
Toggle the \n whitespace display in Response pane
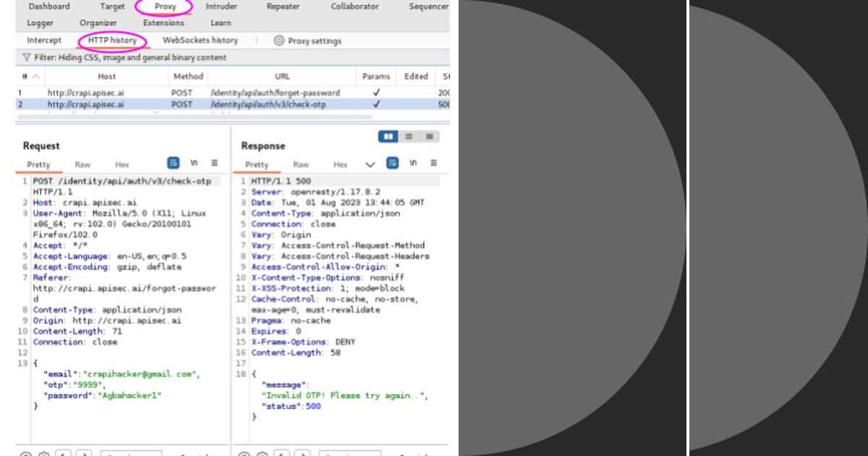413,164
